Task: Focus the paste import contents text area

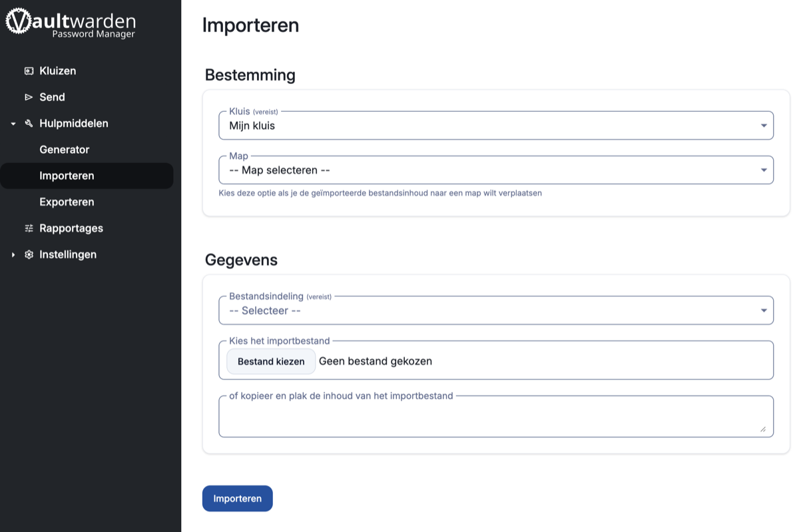Action: (x=496, y=417)
